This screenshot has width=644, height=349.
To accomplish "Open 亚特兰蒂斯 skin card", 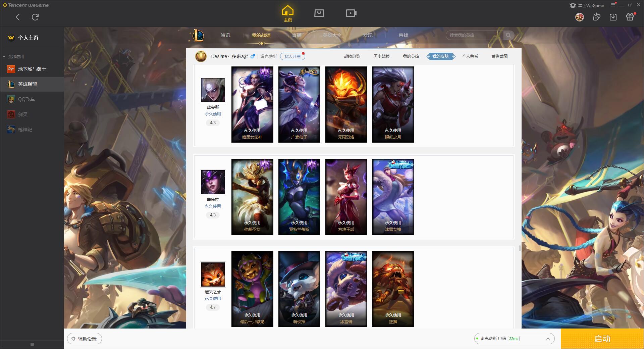I will click(299, 197).
